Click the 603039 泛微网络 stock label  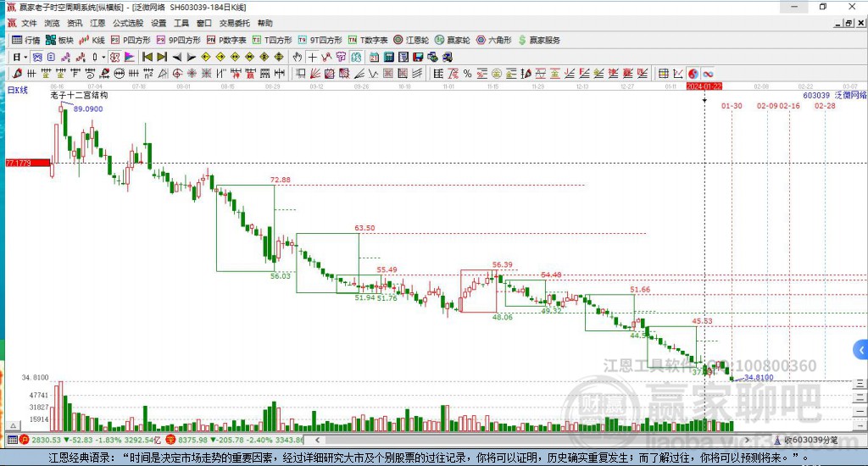pyautogui.click(x=835, y=95)
